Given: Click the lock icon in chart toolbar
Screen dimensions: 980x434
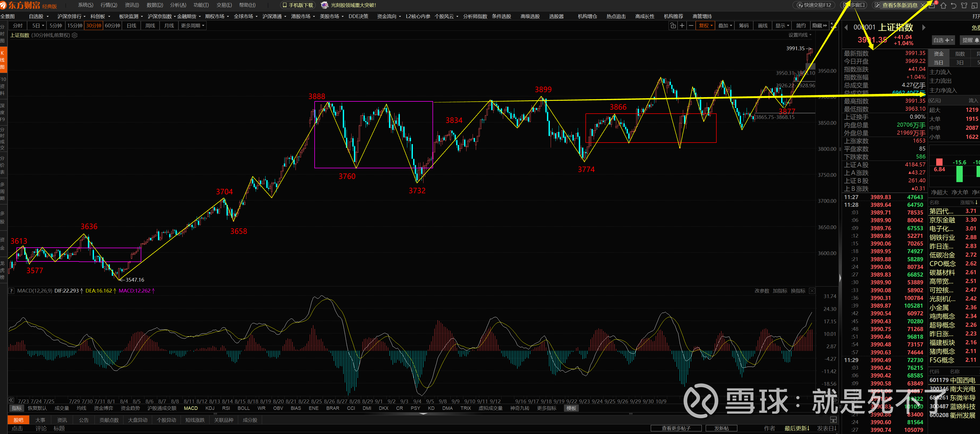Looking at the screenshot, I should coord(673,25).
